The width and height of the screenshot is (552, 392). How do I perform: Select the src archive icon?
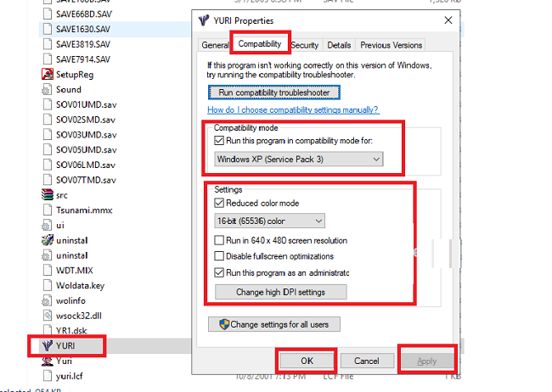[48, 194]
